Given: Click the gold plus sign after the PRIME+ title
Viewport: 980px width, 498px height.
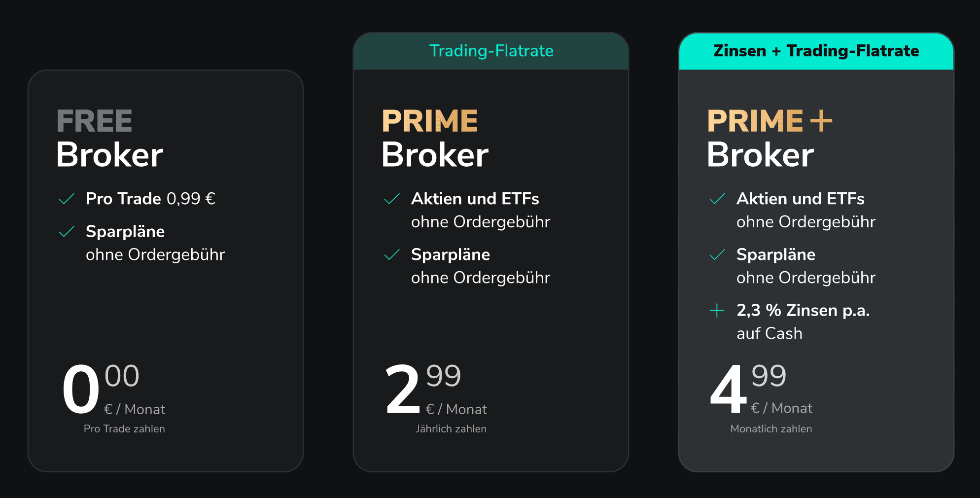Looking at the screenshot, I should pos(821,121).
